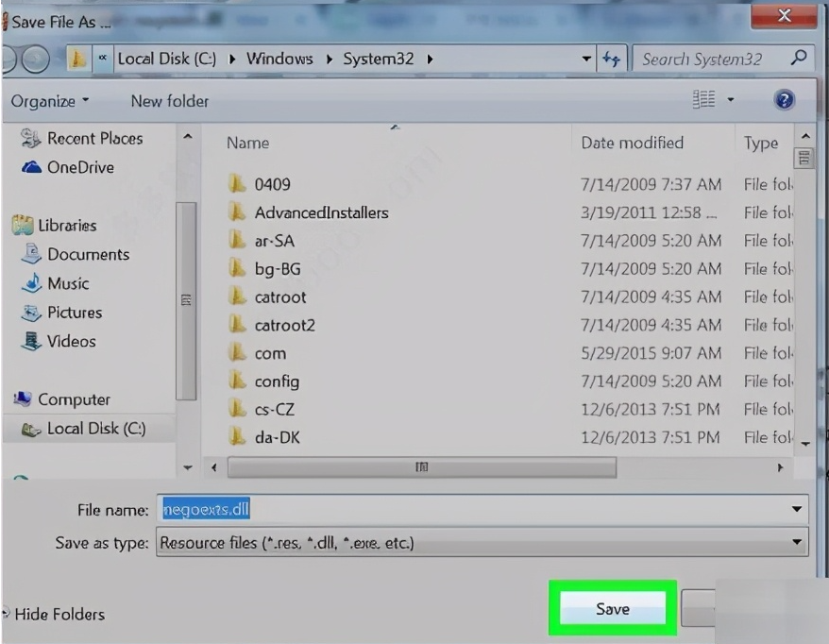Viewport: 829px width, 644px height.
Task: Open Recent Places in sidebar
Action: [94, 138]
